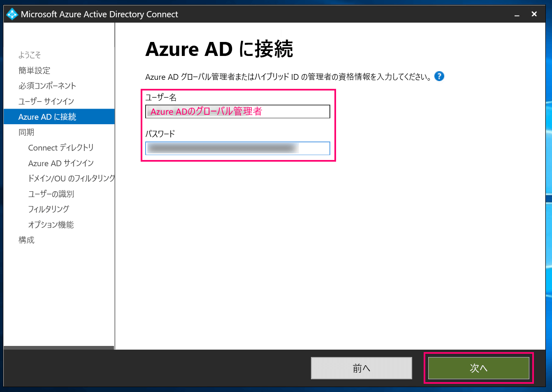
Task: Click the sidebar horizontal scrollbar
Action: point(59,348)
